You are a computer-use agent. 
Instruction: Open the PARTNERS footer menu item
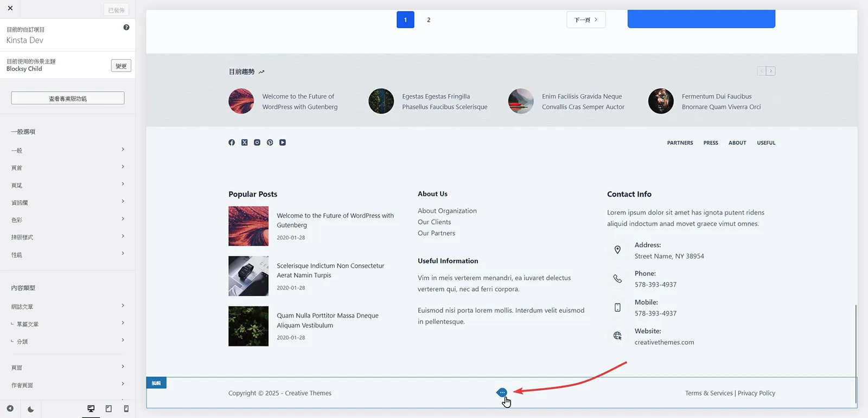(680, 143)
